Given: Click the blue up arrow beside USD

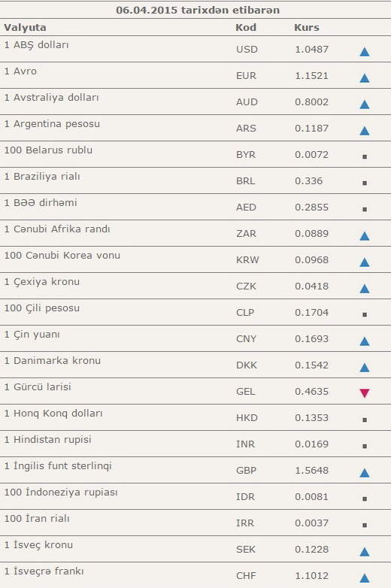Looking at the screenshot, I should pyautogui.click(x=365, y=52).
